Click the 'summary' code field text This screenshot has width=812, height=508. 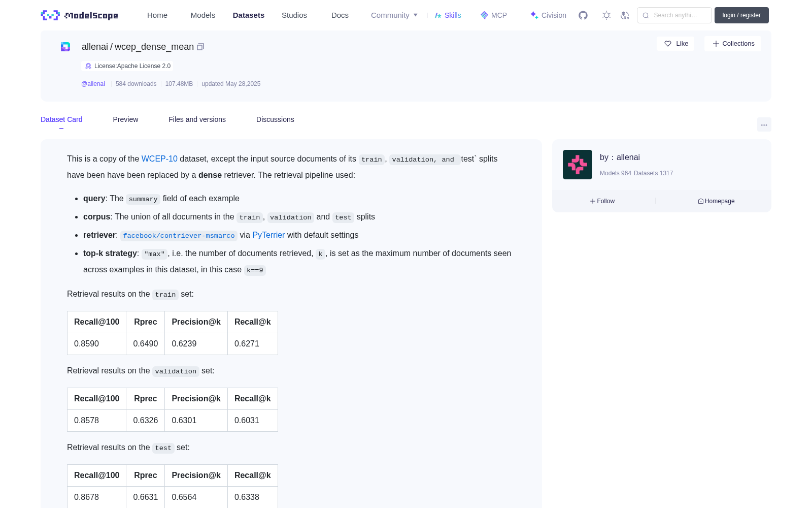[x=143, y=199]
